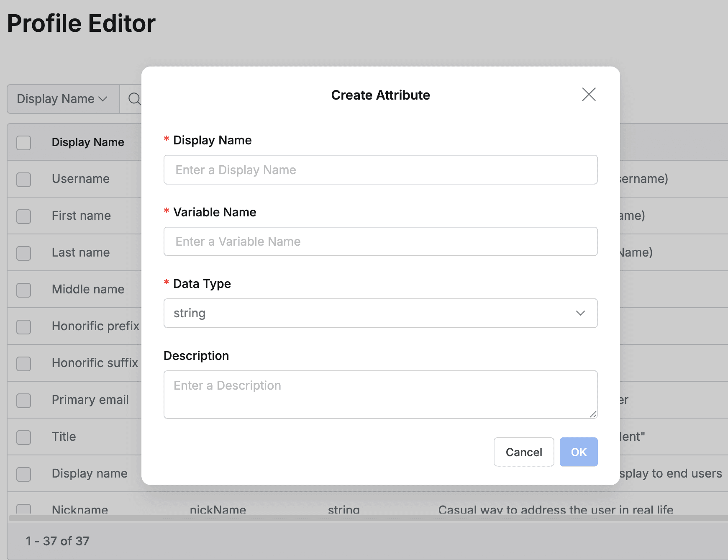Image resolution: width=728 pixels, height=560 pixels.
Task: Check the Username row checkbox
Action: coord(24,180)
